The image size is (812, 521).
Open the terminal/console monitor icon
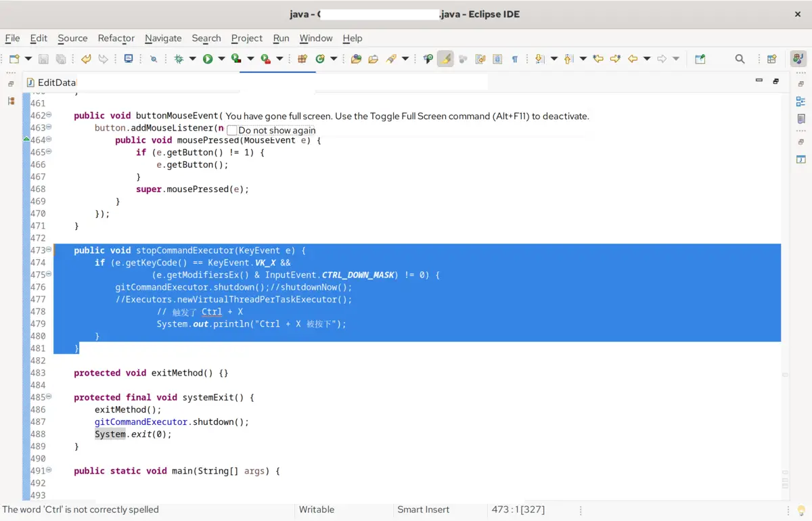129,59
